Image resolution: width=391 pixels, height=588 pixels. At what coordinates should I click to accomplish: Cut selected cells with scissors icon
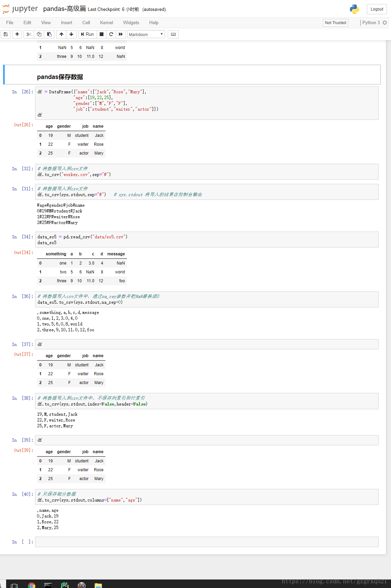click(29, 34)
